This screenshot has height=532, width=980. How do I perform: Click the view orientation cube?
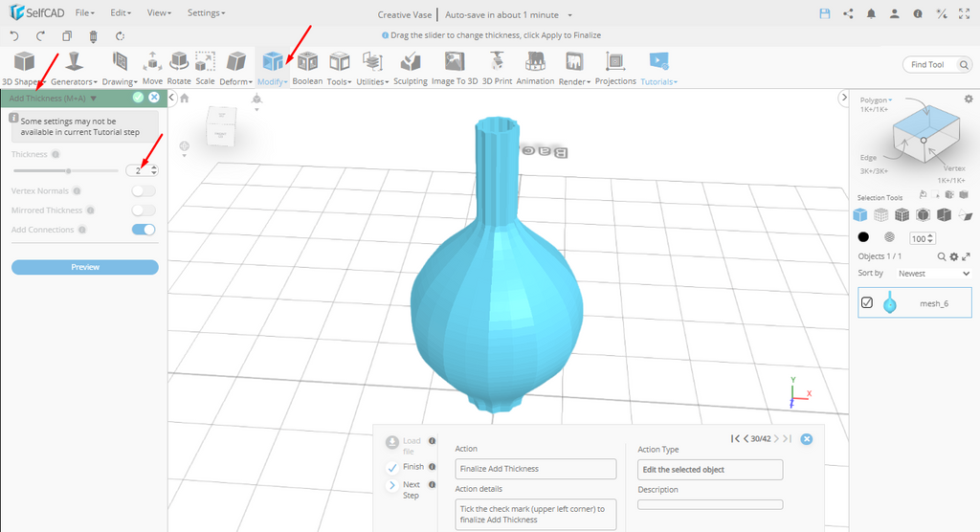tap(221, 126)
